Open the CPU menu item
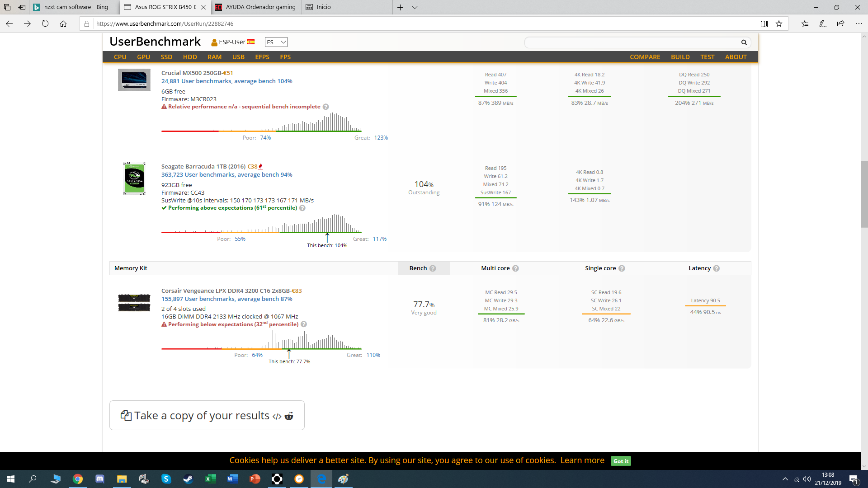The height and width of the screenshot is (488, 868). (120, 57)
